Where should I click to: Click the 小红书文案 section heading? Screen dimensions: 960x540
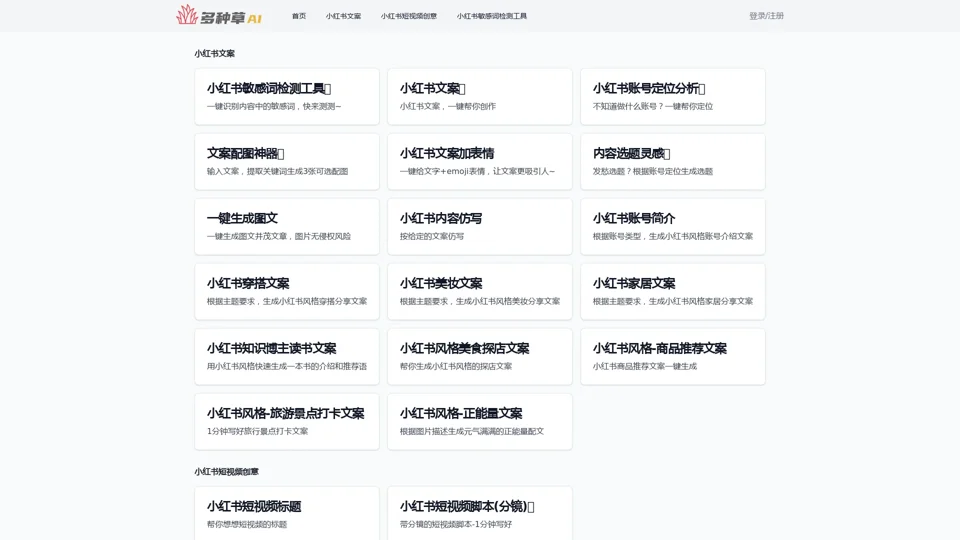pyautogui.click(x=214, y=53)
